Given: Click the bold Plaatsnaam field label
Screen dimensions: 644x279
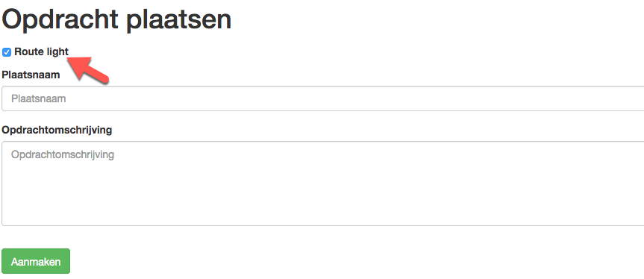Looking at the screenshot, I should (31, 75).
